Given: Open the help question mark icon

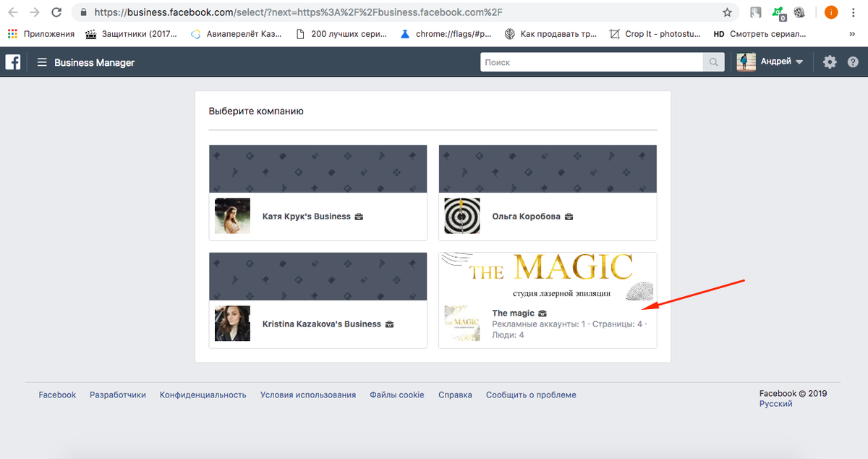Looking at the screenshot, I should pyautogui.click(x=853, y=62).
